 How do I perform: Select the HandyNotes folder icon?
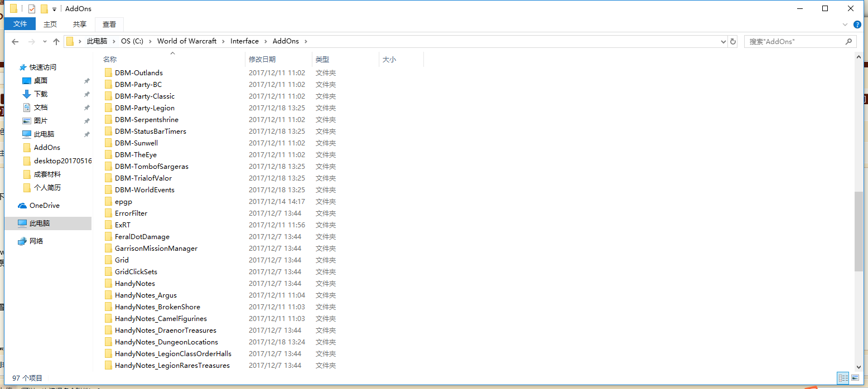108,284
